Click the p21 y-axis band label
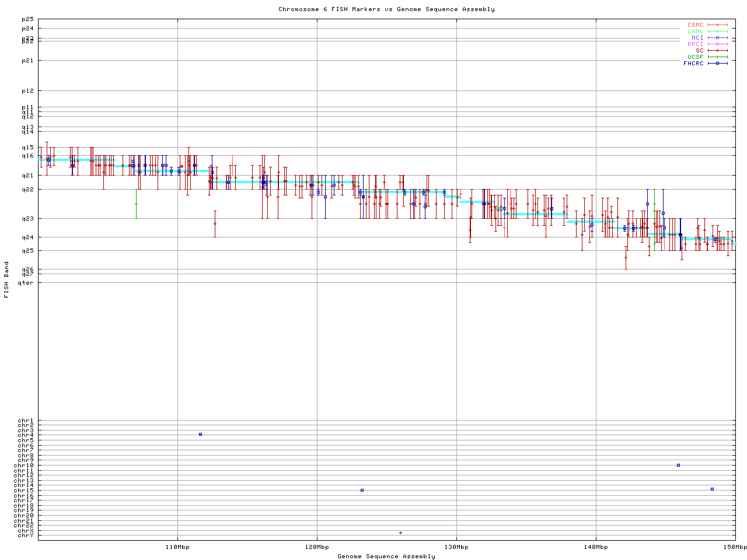 [27, 61]
